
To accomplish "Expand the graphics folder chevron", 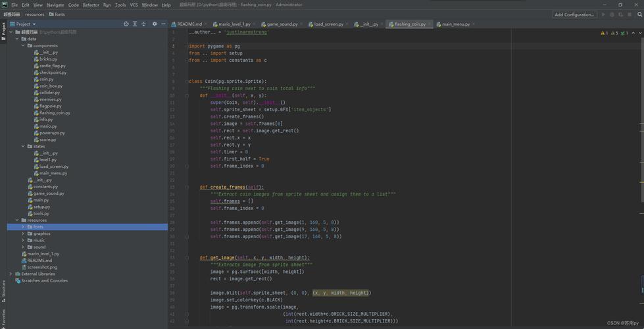I will click(24, 234).
